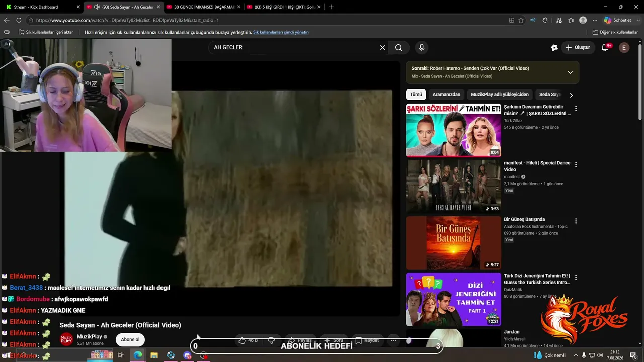This screenshot has width=644, height=362.
Task: Click the Oluştur create button
Action: pos(578,47)
